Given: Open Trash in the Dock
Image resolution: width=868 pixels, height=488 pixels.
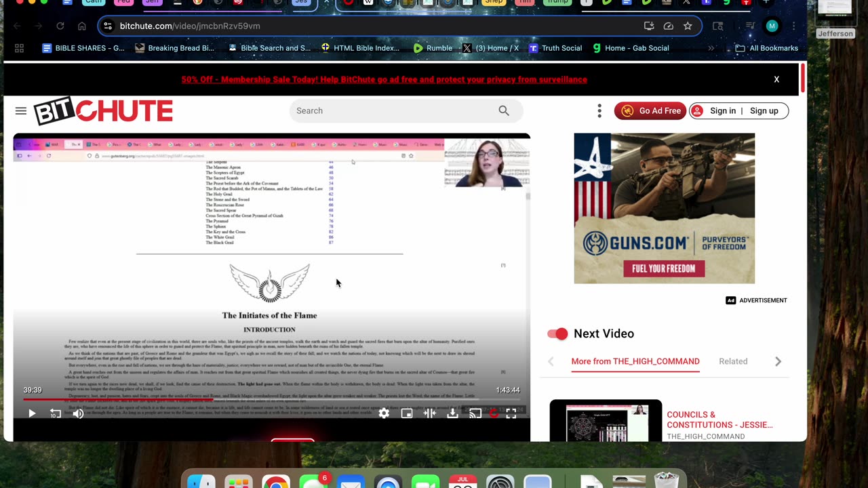Looking at the screenshot, I should (666, 481).
